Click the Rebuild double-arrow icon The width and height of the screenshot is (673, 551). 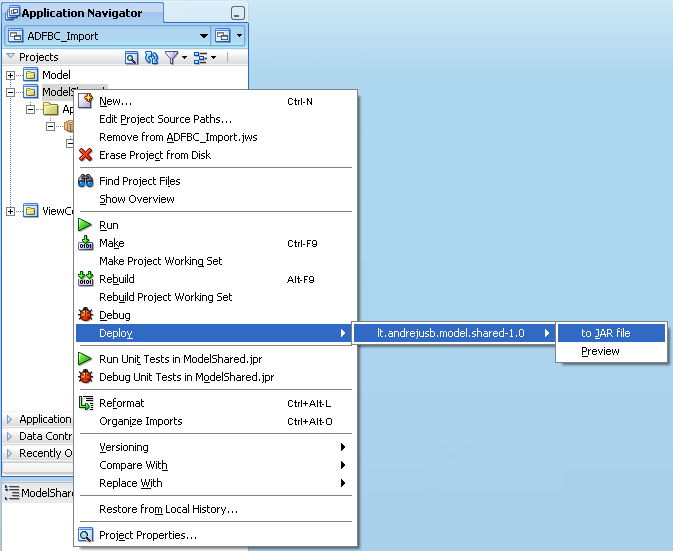[x=85, y=279]
